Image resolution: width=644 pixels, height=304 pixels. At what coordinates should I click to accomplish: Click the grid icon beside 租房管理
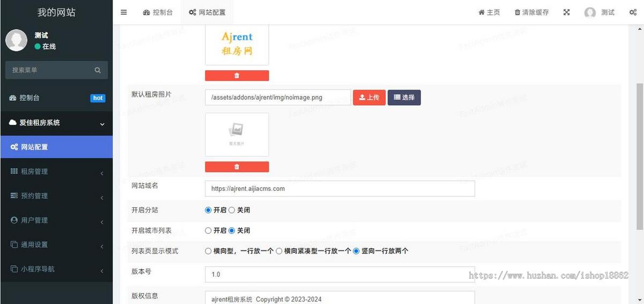pyautogui.click(x=14, y=172)
